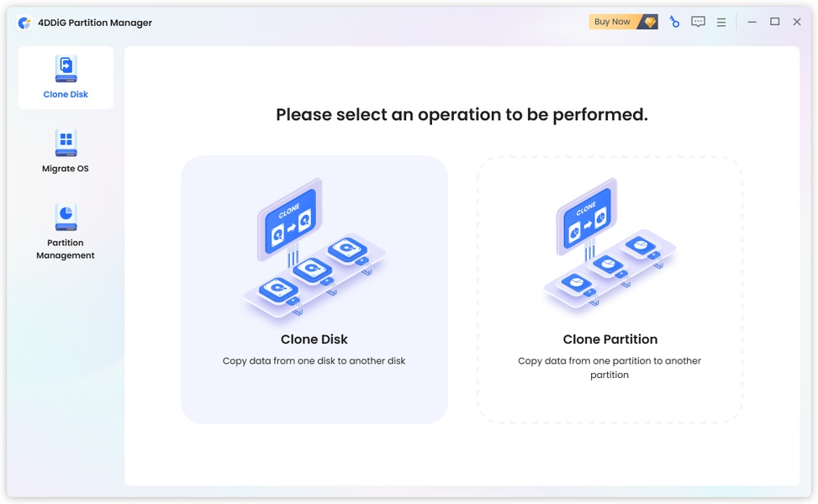This screenshot has width=818, height=504.
Task: Click the Clone Disk card title
Action: coord(314,339)
